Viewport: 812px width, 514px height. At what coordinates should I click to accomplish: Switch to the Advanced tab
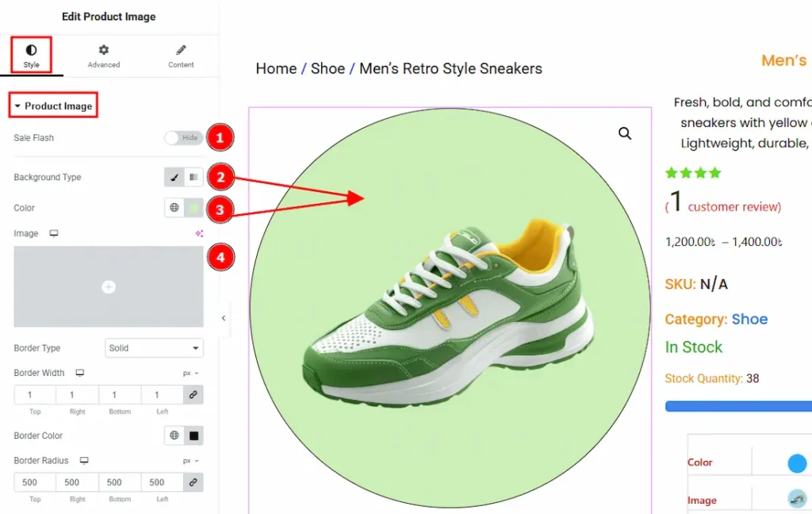pyautogui.click(x=104, y=56)
